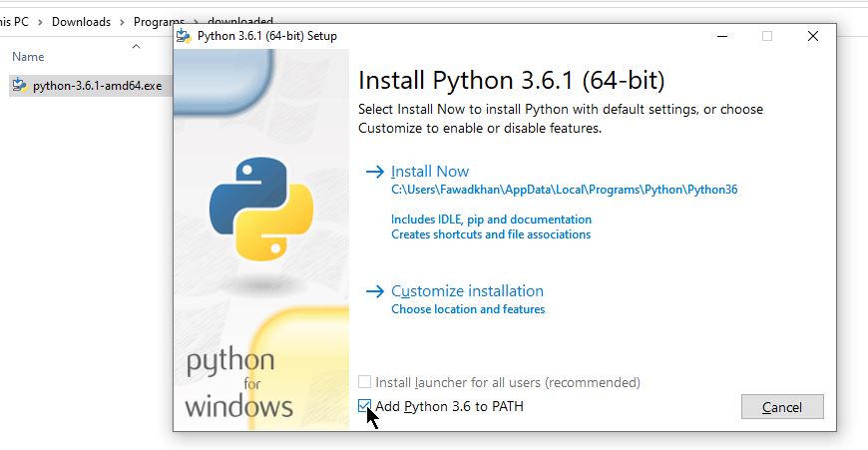Click 'Creates shortcuts and file associations' text
Screen dimensions: 868x450
click(x=491, y=234)
